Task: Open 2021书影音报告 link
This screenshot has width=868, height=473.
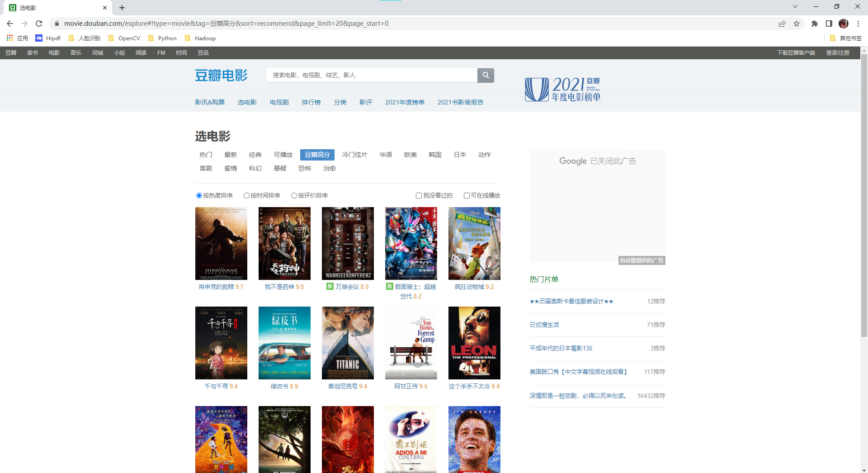Action: [x=460, y=102]
